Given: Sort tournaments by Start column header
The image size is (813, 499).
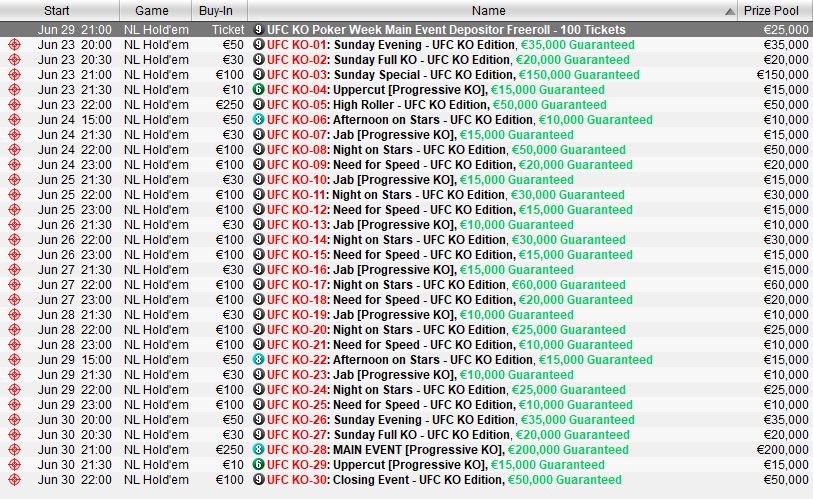Looking at the screenshot, I should point(59,10).
